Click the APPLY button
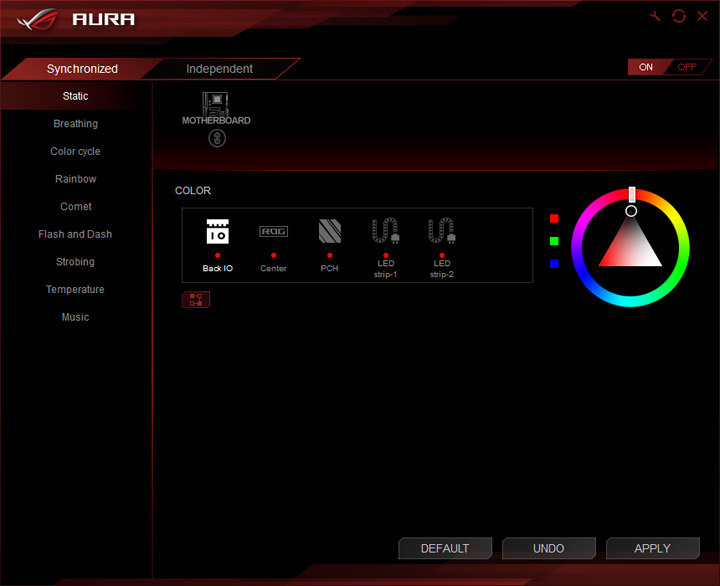The width and height of the screenshot is (720, 586). (652, 548)
